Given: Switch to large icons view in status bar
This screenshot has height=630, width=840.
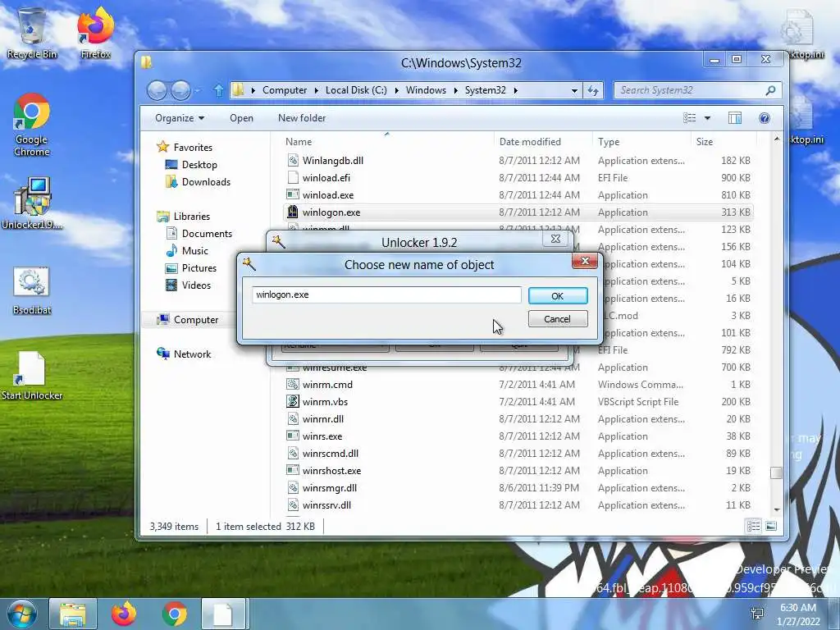Looking at the screenshot, I should pos(771,526).
